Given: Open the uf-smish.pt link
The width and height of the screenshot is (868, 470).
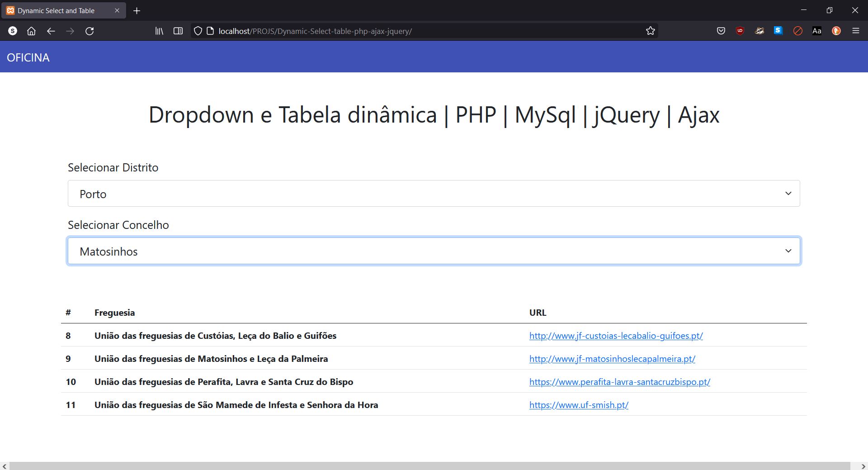Looking at the screenshot, I should (x=579, y=405).
